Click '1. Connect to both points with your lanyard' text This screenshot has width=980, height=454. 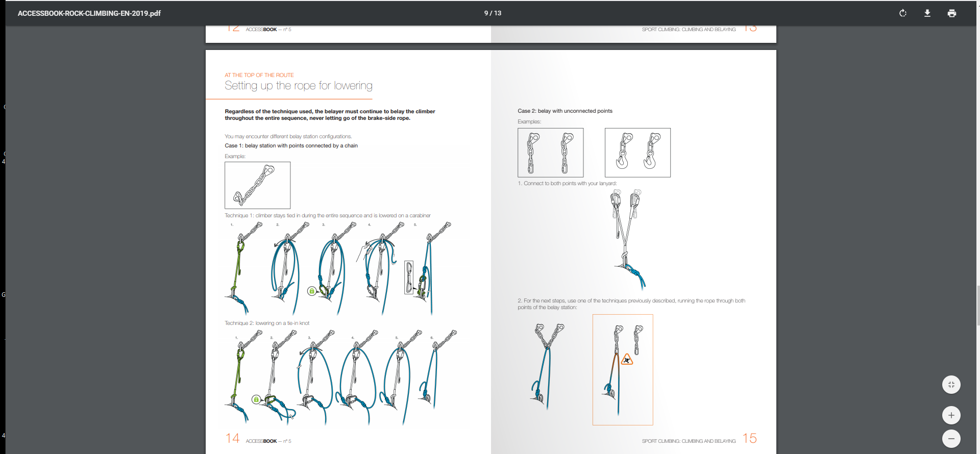click(567, 183)
